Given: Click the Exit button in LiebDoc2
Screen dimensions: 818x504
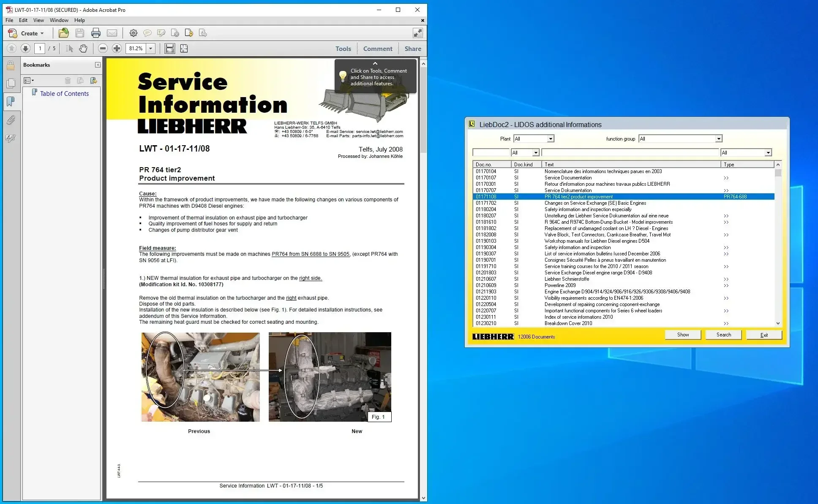Looking at the screenshot, I should click(x=764, y=335).
